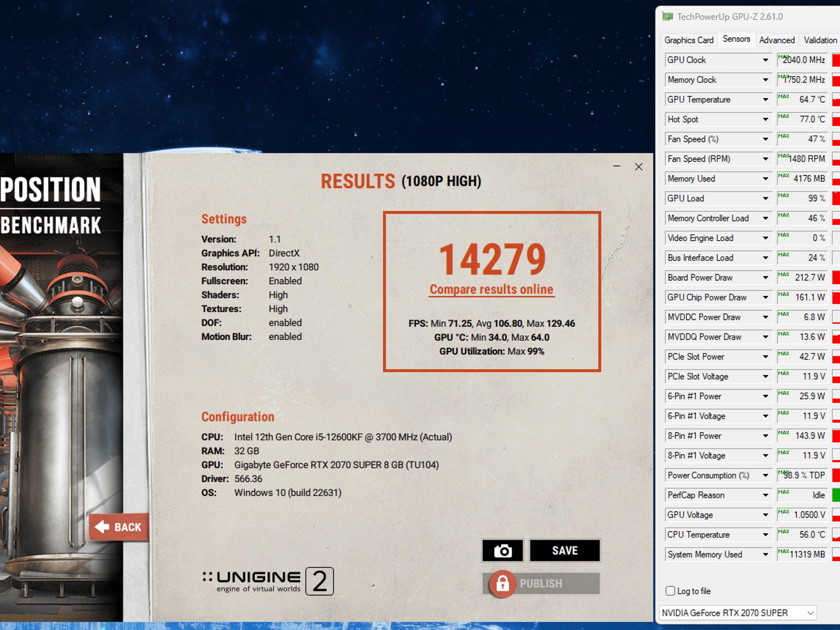Close the Superposition results window
Image resolution: width=840 pixels, height=630 pixels.
point(639,167)
